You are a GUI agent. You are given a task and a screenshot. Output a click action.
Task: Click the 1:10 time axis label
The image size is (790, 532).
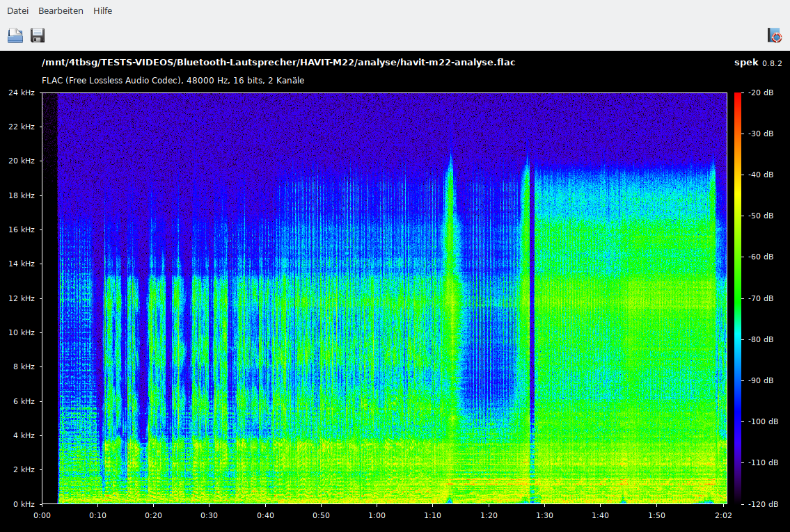[432, 515]
